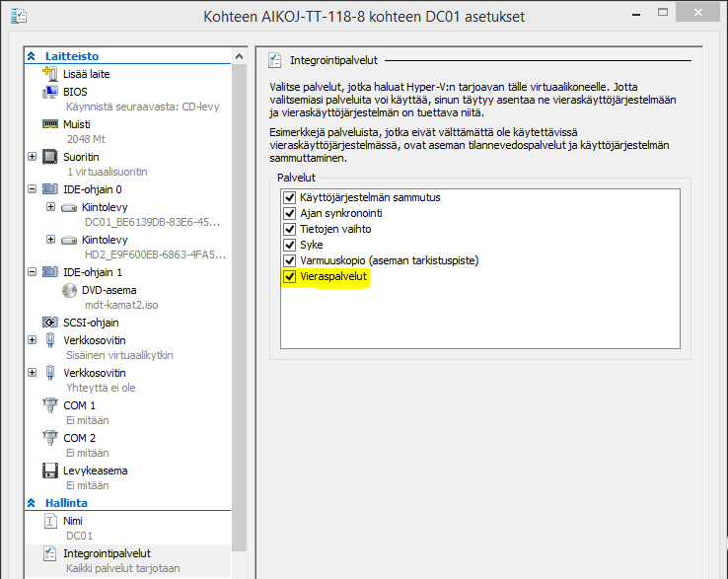Expand the Suoritin tree node
Viewport: 728px width, 579px height.
pos(32,157)
